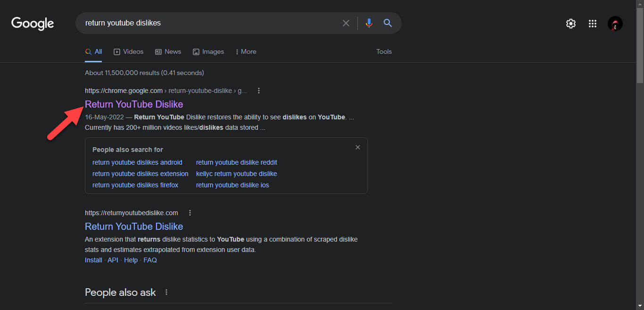Select return youtube dislikes firefox suggestion
The image size is (644, 310).
coord(135,185)
